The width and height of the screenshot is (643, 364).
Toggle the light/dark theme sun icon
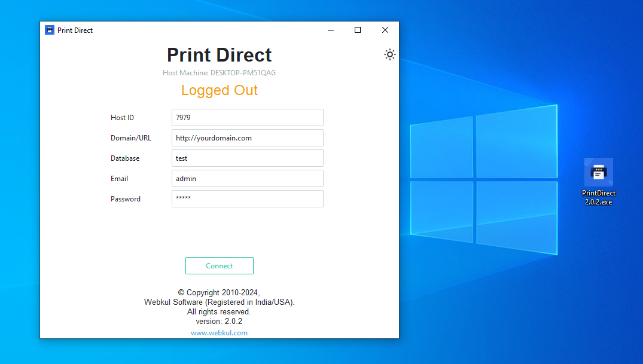pos(389,54)
